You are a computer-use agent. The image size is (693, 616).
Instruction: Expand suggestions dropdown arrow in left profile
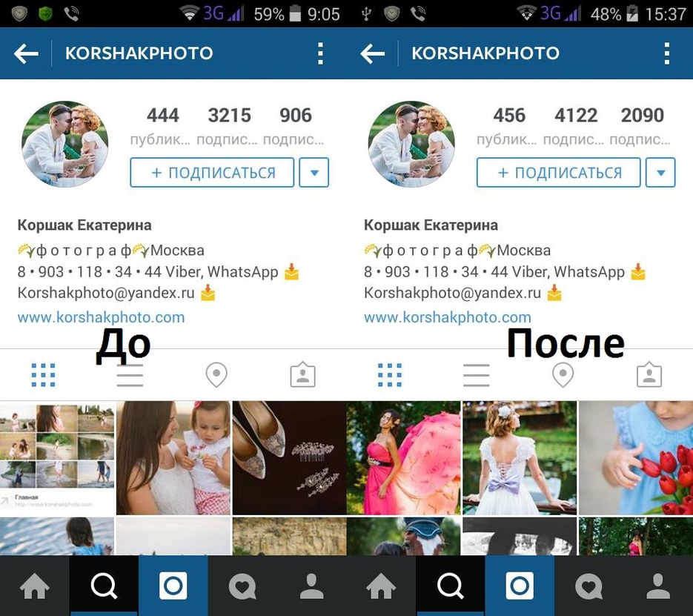(314, 172)
